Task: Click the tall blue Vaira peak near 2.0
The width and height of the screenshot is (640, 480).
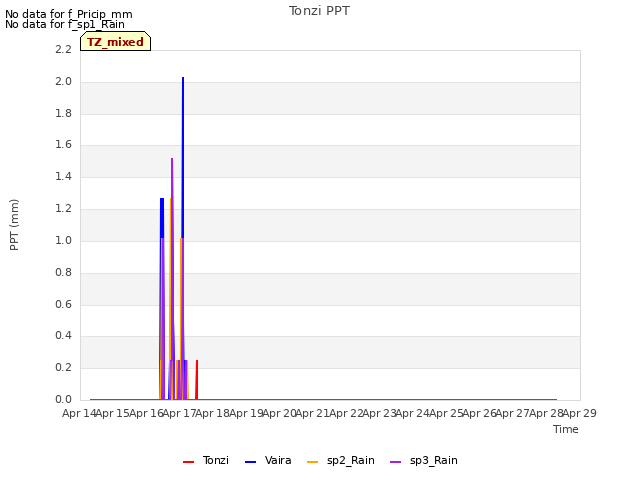Action: tap(183, 78)
